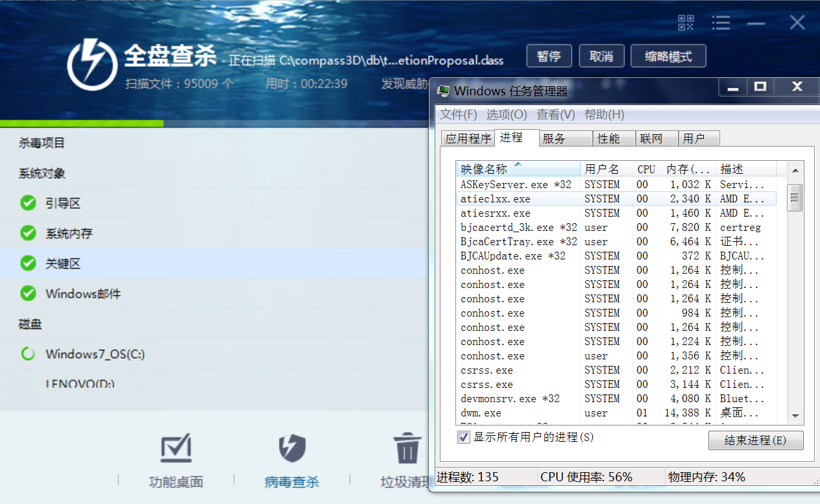Select conhost.exe row owned by user
Screen dimensions: 820x504
[x=616, y=355]
